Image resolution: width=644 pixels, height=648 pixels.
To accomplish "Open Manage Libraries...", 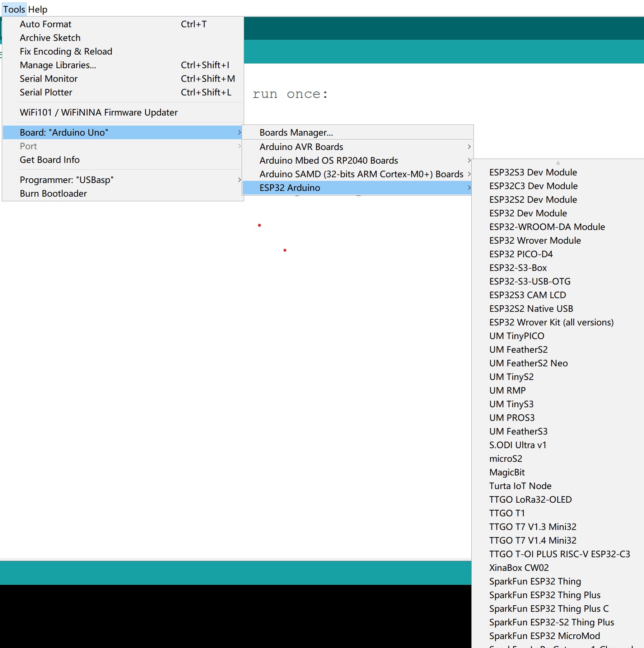I will 123,65.
